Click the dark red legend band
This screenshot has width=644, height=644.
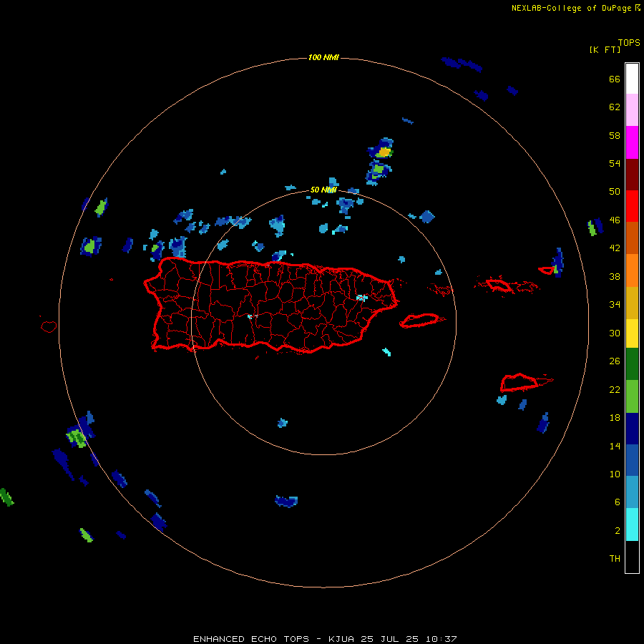[x=632, y=174]
